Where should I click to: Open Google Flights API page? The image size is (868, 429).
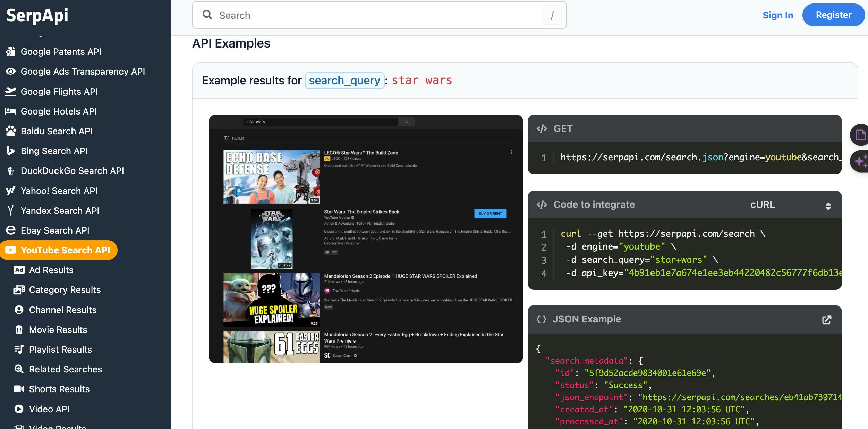(59, 92)
